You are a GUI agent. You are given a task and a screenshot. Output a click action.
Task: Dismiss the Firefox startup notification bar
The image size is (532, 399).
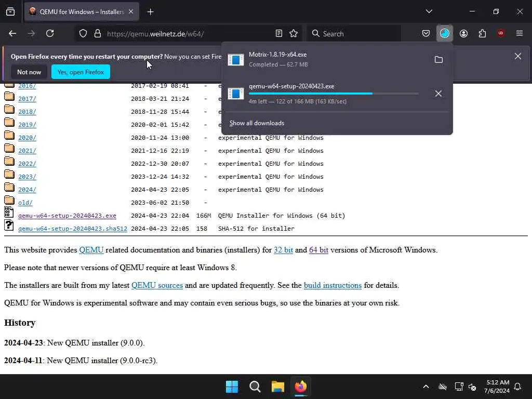(518, 56)
